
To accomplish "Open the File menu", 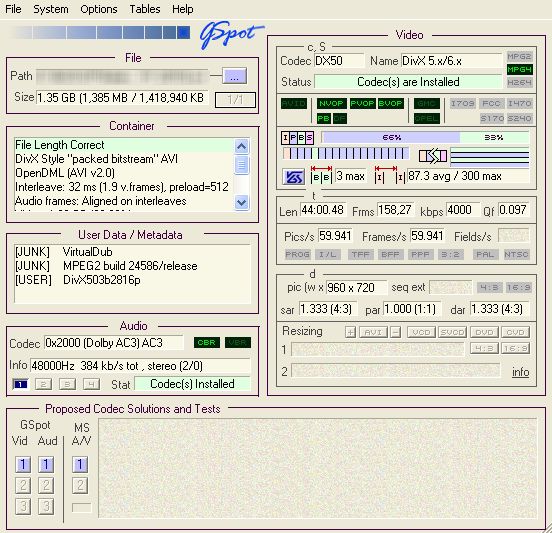I will pyautogui.click(x=13, y=9).
